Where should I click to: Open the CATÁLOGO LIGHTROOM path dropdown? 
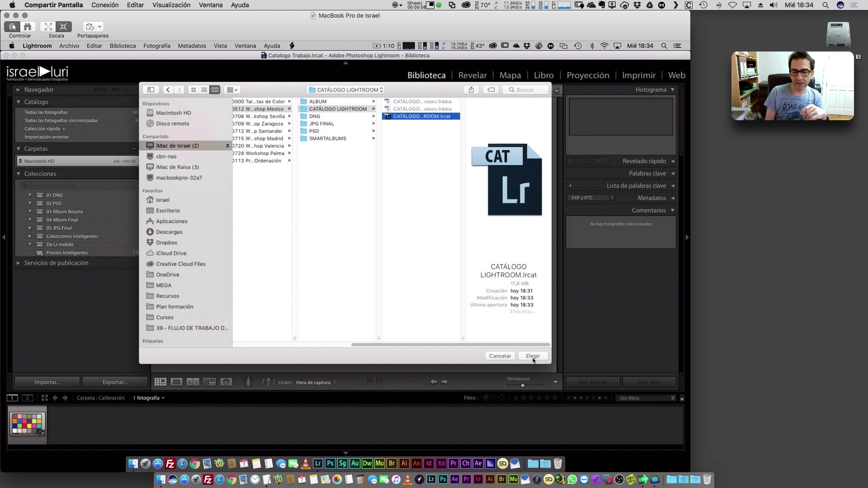(x=346, y=89)
